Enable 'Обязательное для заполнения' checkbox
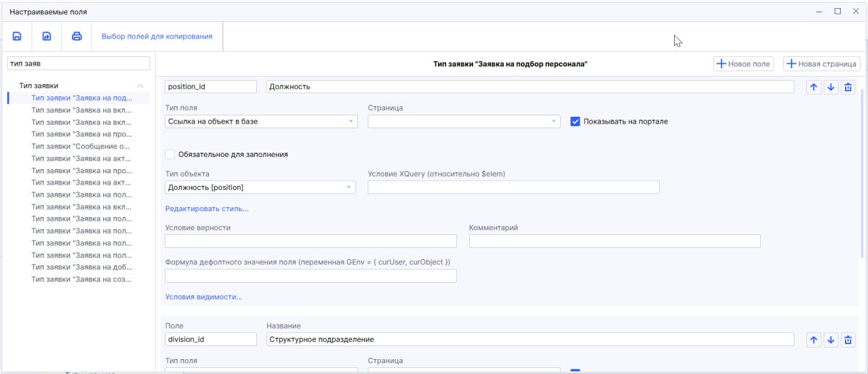The image size is (868, 374). point(170,154)
